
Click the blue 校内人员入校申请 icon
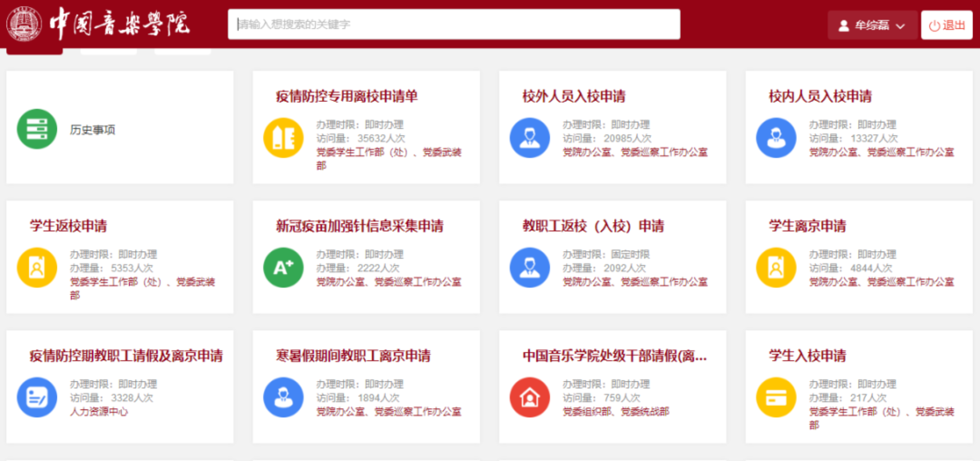point(776,138)
